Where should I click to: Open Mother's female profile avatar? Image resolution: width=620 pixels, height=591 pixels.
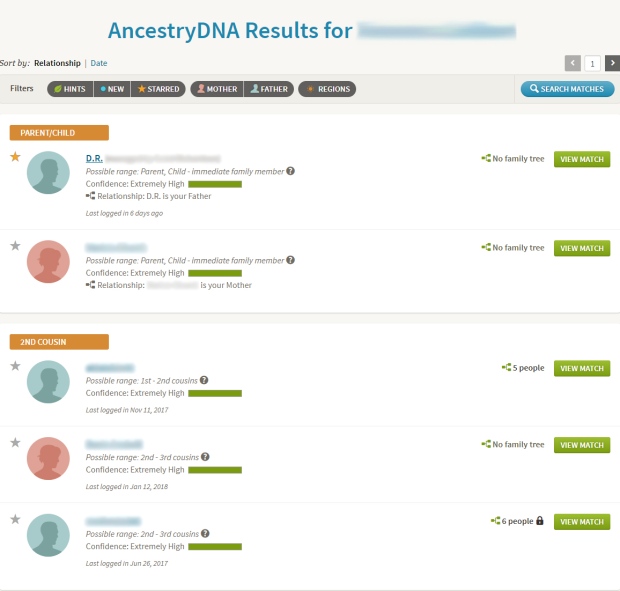pos(48,262)
